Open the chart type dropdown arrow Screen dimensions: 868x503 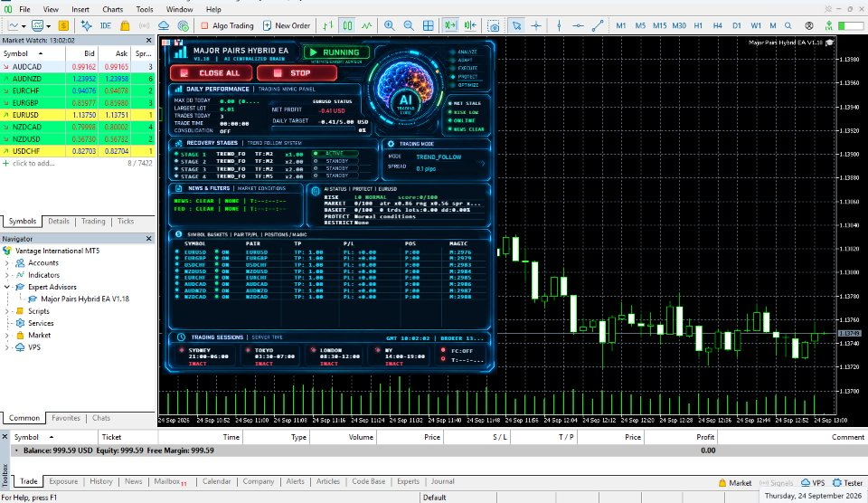click(x=24, y=26)
